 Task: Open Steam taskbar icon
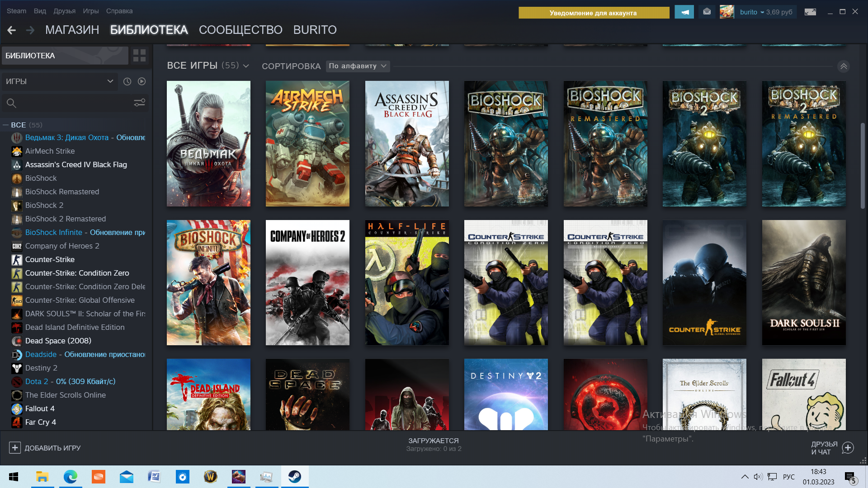pos(295,477)
